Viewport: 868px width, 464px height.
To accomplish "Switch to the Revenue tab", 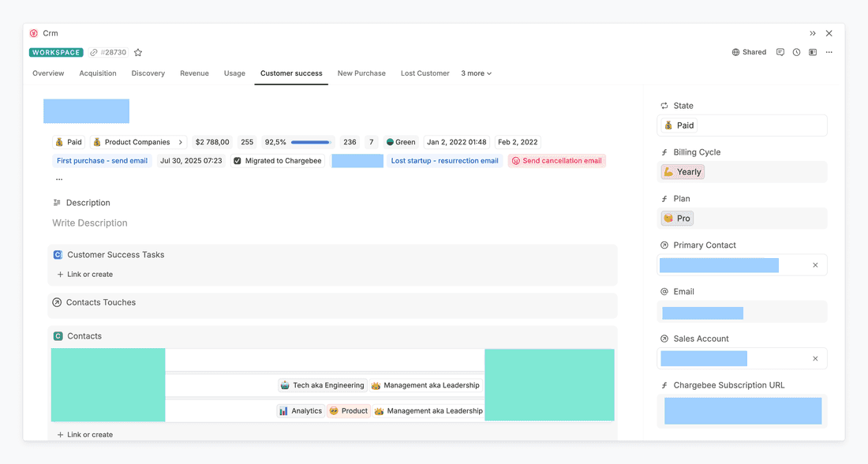I will [194, 73].
